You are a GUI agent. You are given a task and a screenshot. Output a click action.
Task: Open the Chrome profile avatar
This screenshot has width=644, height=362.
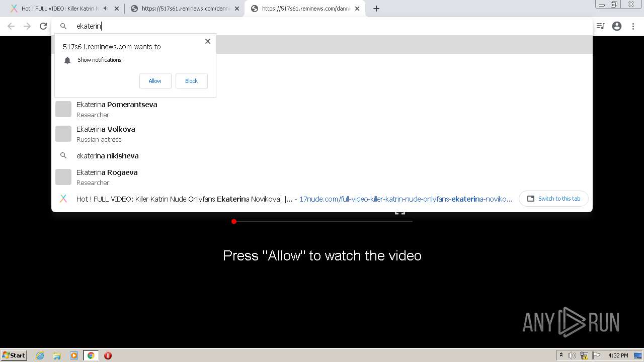pos(617,26)
